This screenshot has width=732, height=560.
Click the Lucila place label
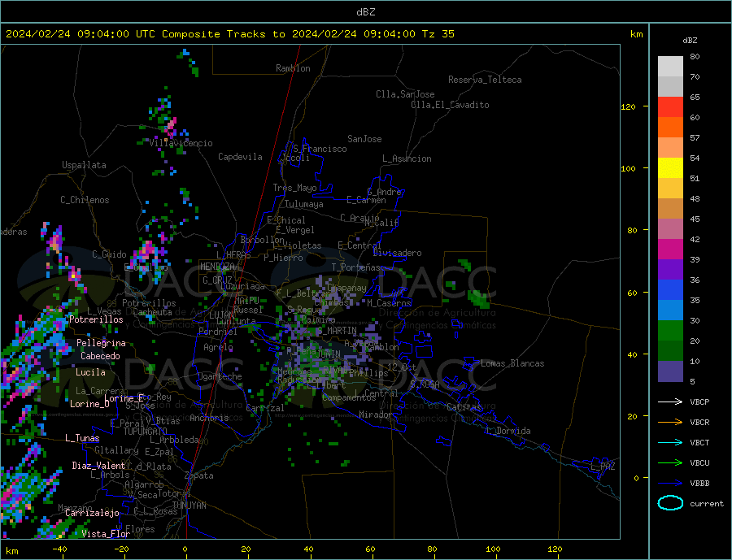(x=90, y=372)
